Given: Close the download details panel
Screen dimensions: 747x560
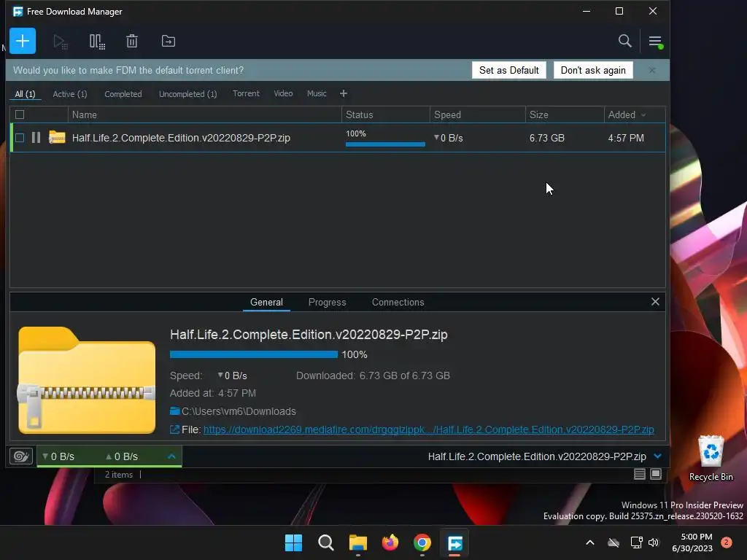Looking at the screenshot, I should 655,301.
